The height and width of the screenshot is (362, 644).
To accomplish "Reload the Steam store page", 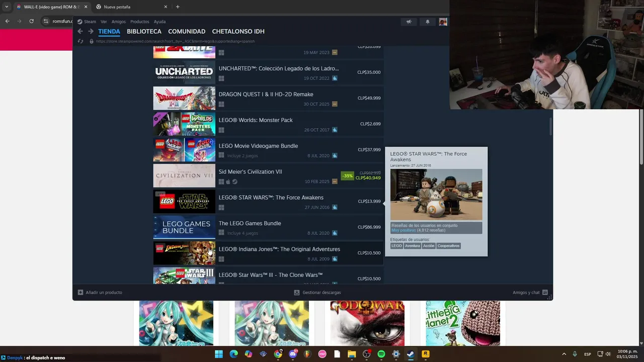I will click(x=80, y=41).
